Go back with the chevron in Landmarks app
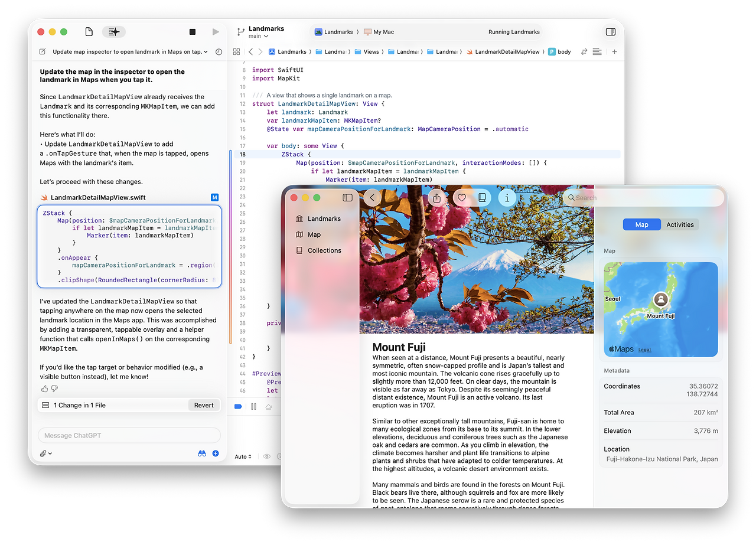756x545 pixels. pyautogui.click(x=372, y=198)
